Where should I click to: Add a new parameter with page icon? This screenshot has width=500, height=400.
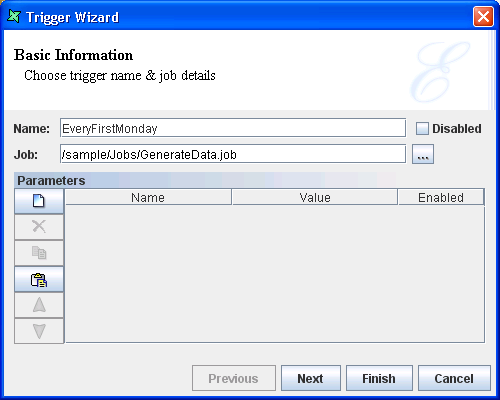(39, 201)
